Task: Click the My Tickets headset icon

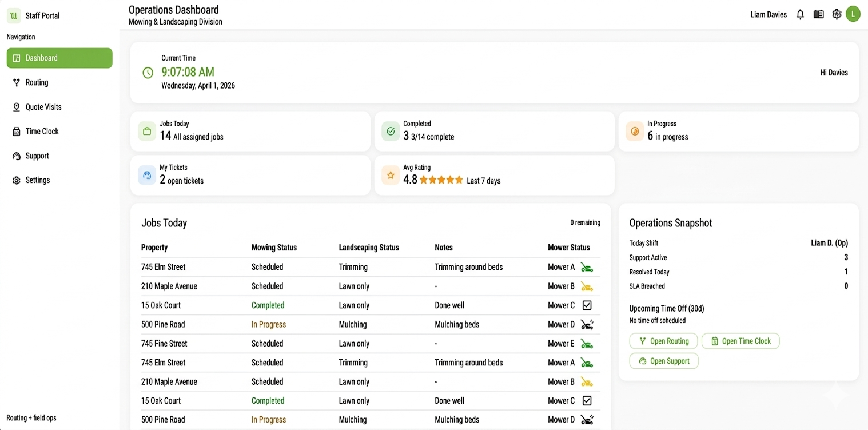Action: point(147,175)
